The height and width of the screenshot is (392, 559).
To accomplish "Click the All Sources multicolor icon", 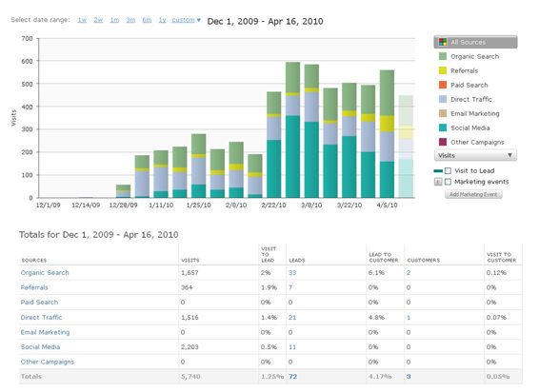I will click(x=443, y=42).
